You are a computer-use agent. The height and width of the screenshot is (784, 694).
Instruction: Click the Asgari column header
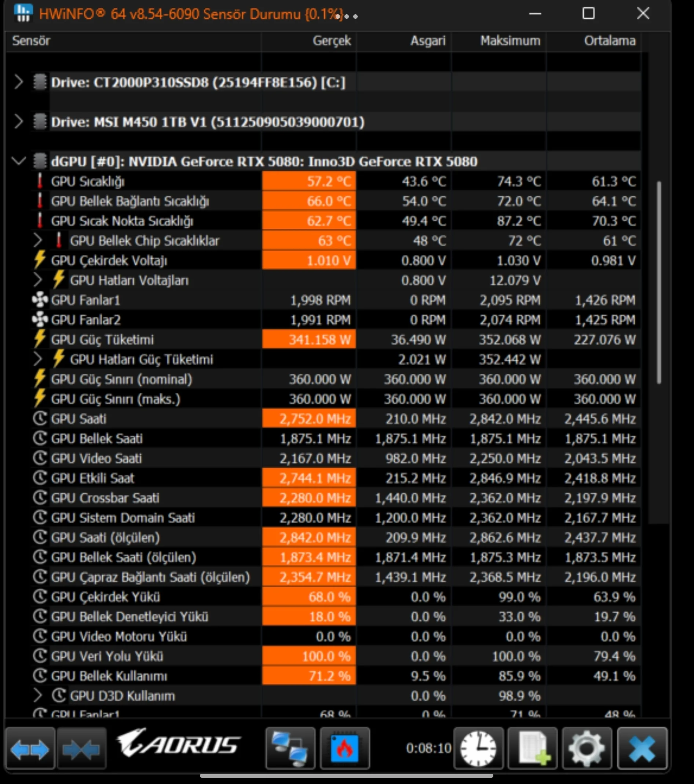coord(404,41)
